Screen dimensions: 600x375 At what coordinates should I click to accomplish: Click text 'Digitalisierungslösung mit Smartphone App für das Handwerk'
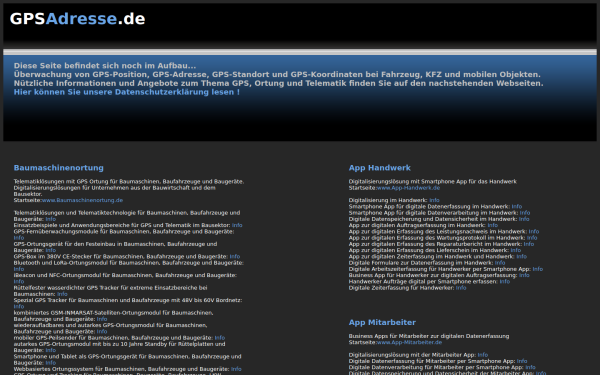point(432,182)
